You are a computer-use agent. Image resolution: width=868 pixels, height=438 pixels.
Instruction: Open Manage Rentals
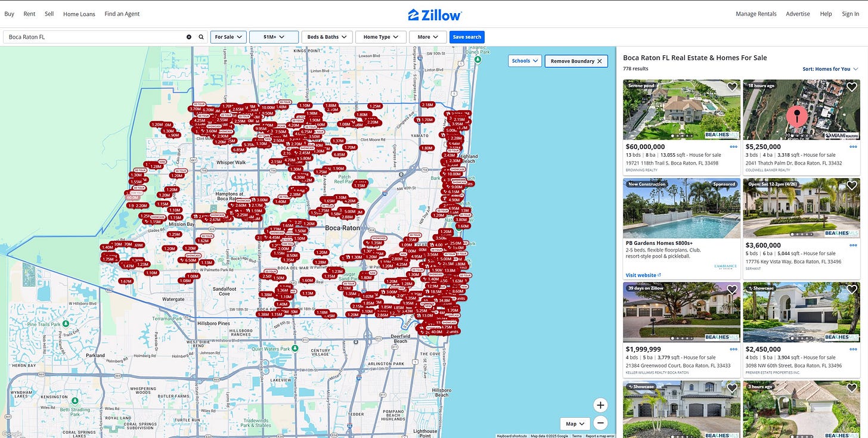[756, 14]
